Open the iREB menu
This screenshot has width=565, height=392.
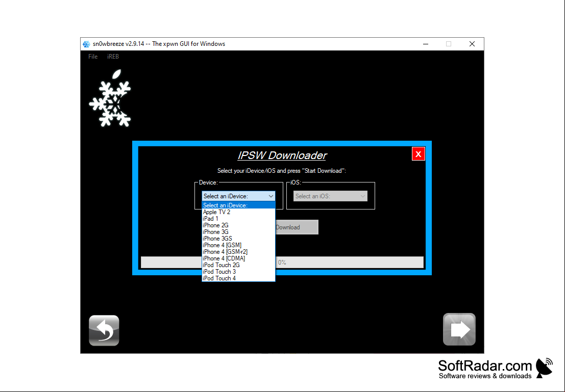click(x=113, y=57)
